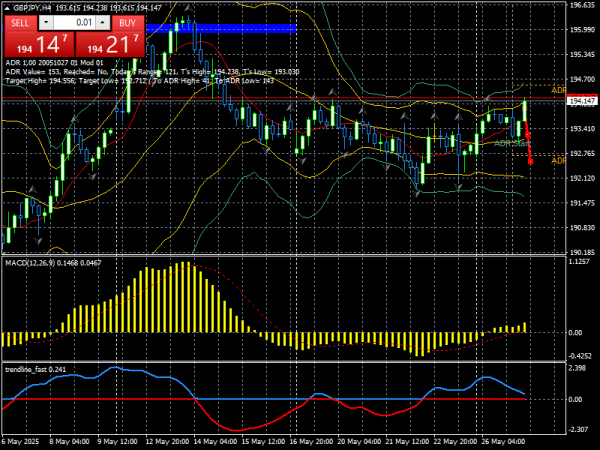Click the 191.475 price scale label
This screenshot has height=450, width=600.
tap(582, 203)
